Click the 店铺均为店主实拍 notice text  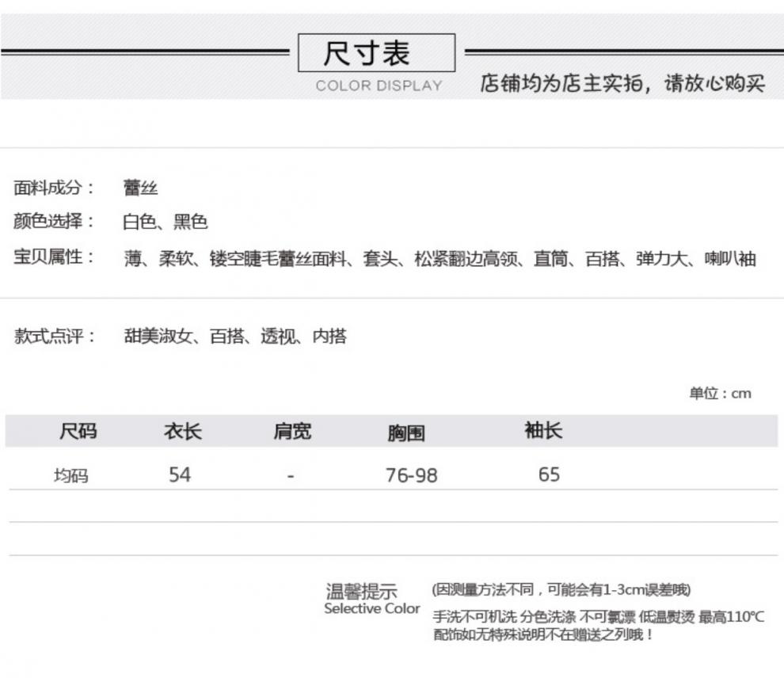(x=622, y=83)
